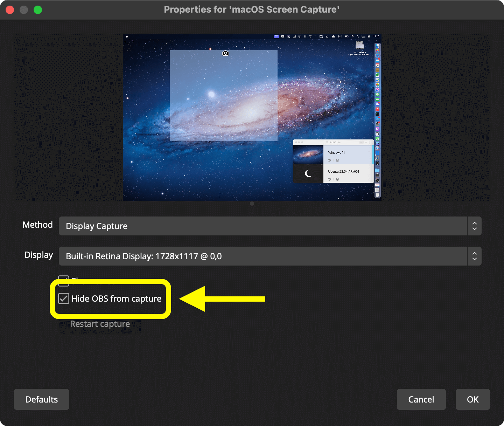Click the Defaults button

tap(41, 399)
